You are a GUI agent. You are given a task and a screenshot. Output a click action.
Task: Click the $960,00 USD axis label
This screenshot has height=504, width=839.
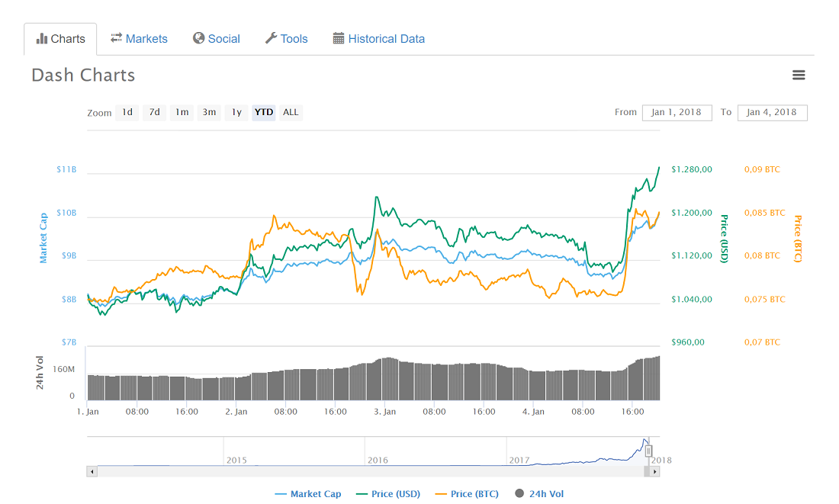pos(687,342)
